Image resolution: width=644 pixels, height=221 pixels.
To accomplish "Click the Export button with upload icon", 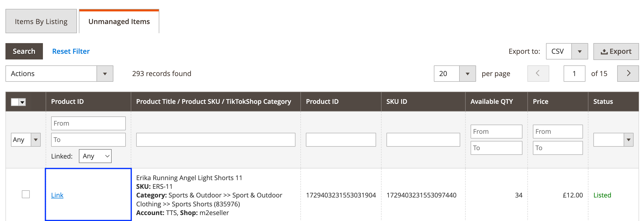I will click(x=616, y=52).
